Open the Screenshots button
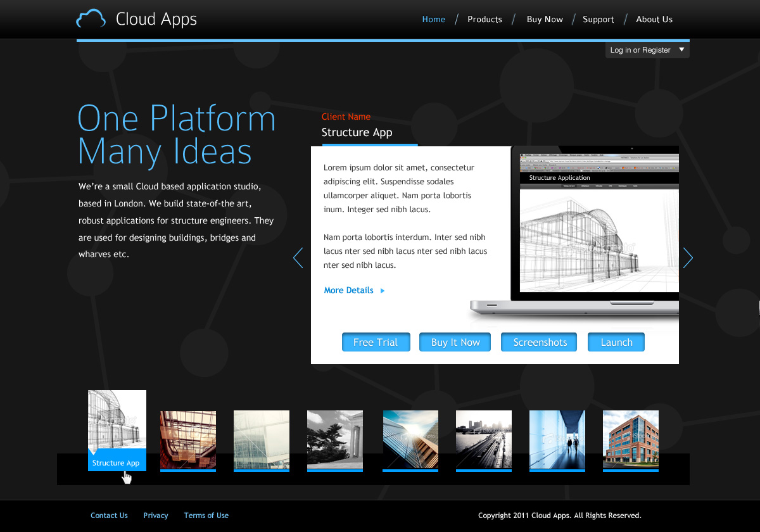760x532 pixels. point(540,342)
